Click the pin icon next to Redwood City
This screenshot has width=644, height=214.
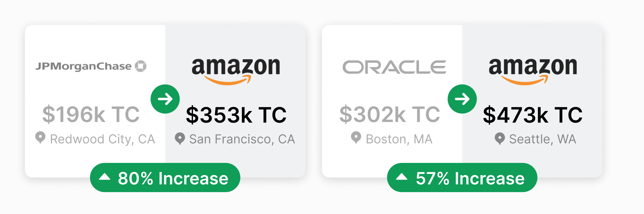tap(40, 138)
